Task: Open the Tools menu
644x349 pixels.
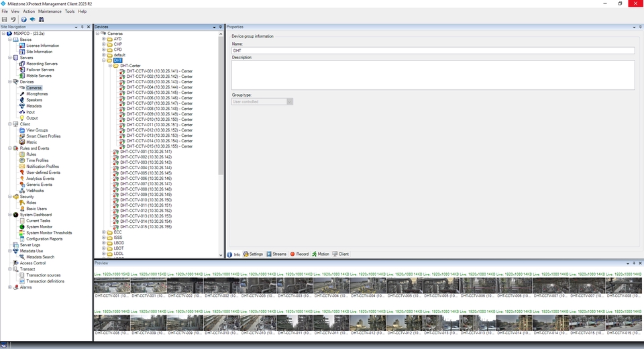Action: click(x=70, y=11)
